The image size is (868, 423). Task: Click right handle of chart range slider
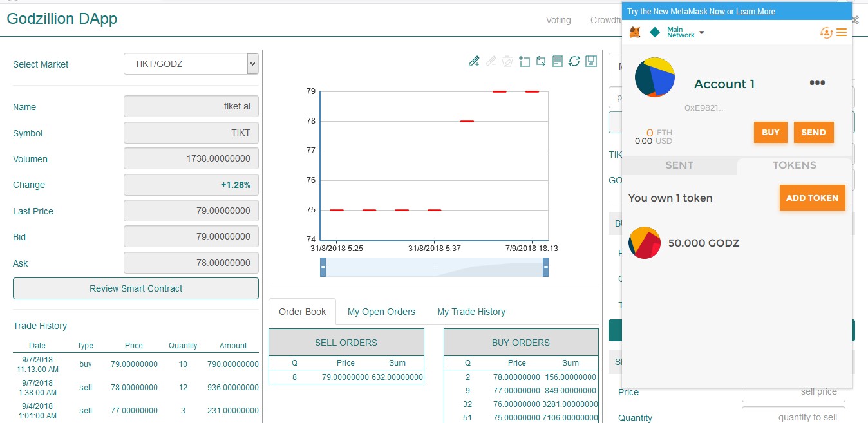click(x=545, y=267)
